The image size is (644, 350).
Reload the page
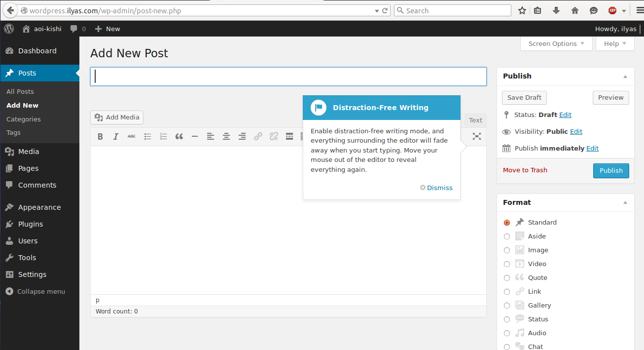385,10
